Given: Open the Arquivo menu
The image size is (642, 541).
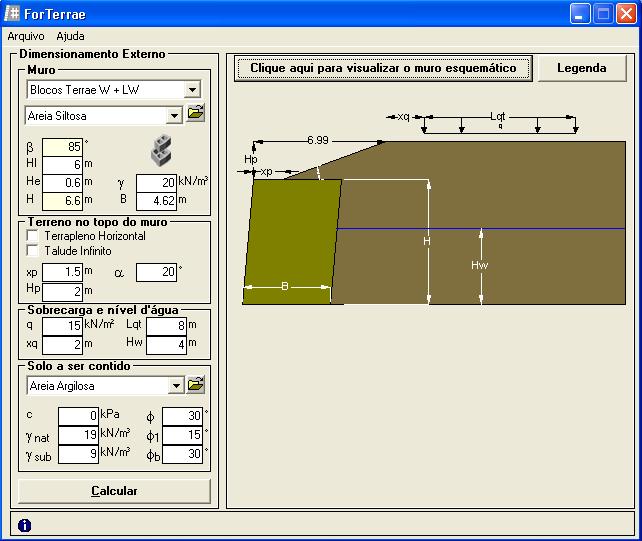Looking at the screenshot, I should pos(26,36).
